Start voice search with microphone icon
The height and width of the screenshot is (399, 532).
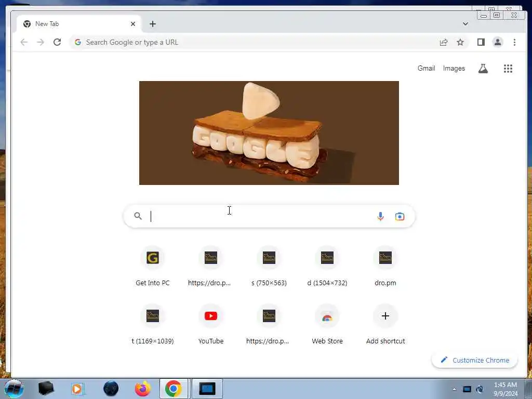click(380, 216)
